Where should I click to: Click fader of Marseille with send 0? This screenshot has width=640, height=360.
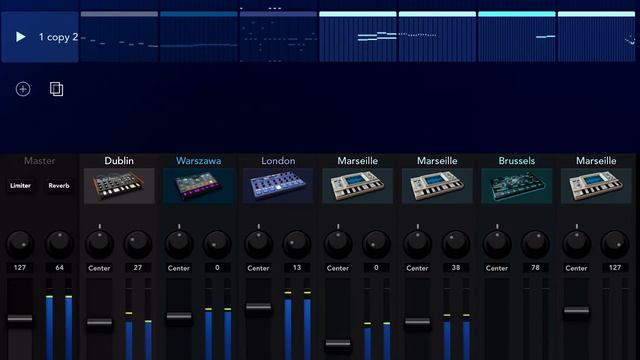338,343
